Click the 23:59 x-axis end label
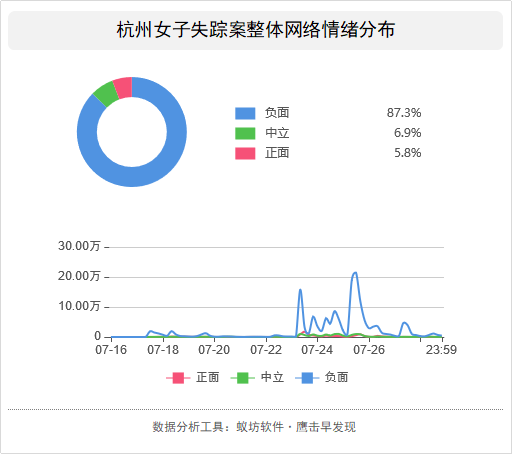512x454 pixels. [x=441, y=350]
